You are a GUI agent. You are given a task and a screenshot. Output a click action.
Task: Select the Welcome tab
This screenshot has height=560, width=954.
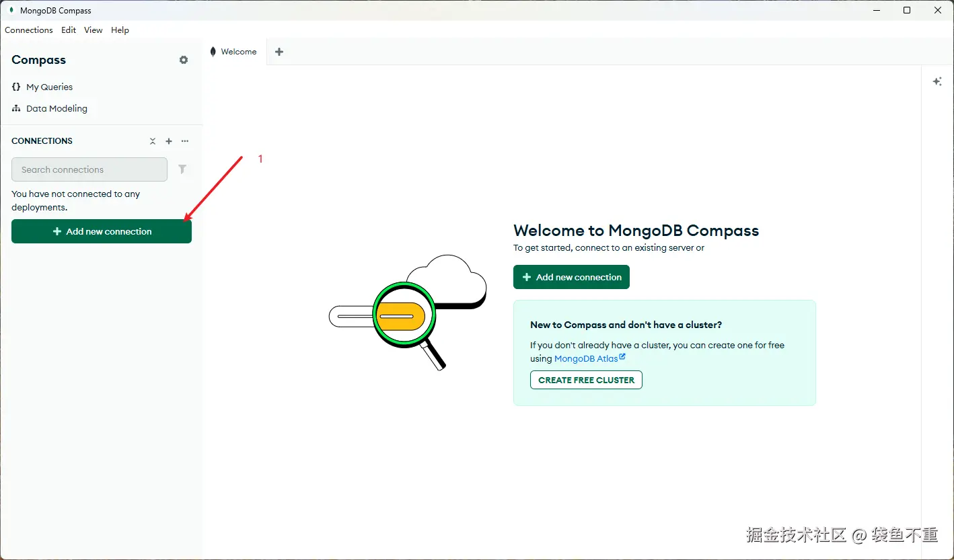(x=233, y=52)
